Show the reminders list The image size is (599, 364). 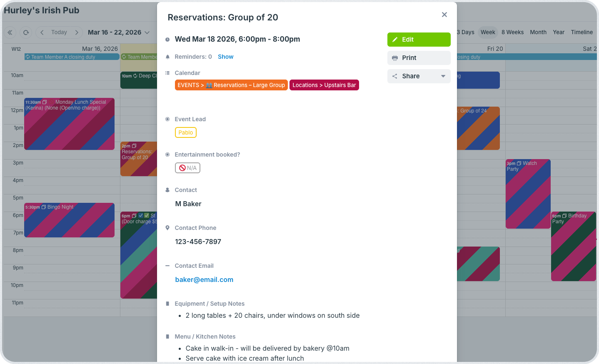[225, 57]
